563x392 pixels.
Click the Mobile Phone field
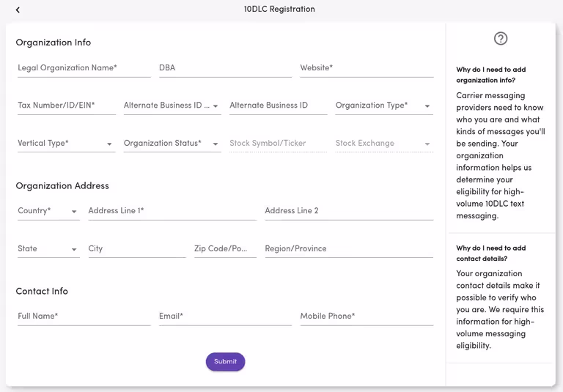click(x=367, y=317)
